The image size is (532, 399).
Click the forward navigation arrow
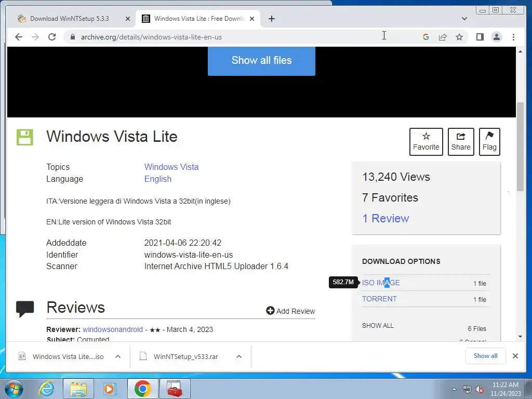[x=35, y=37]
